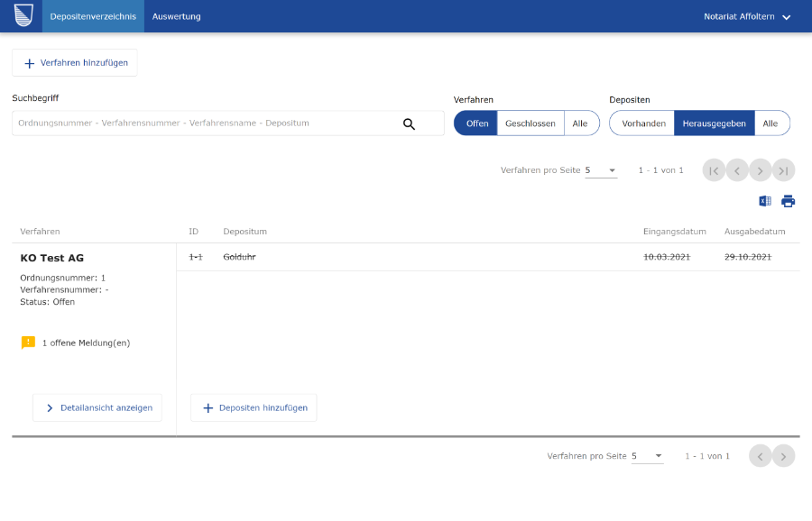Click the Verfahrensnummer: - line

coord(64,289)
